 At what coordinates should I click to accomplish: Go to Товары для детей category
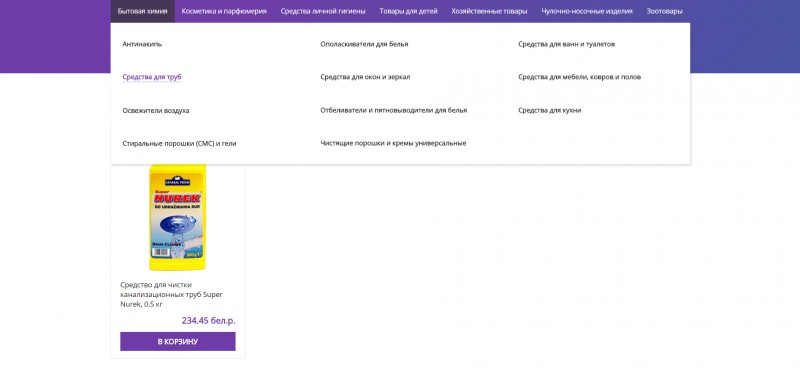[x=408, y=11]
